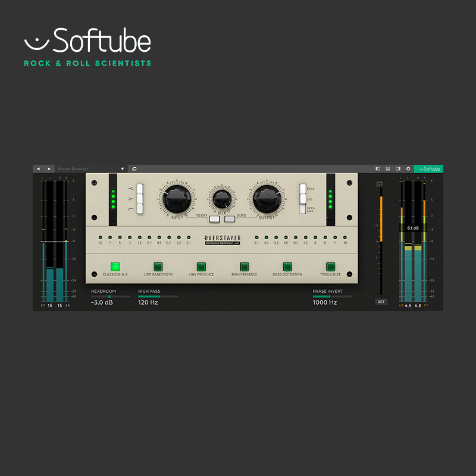
Task: Select the middle curve switch beside the Input knob
Action: pos(140,199)
